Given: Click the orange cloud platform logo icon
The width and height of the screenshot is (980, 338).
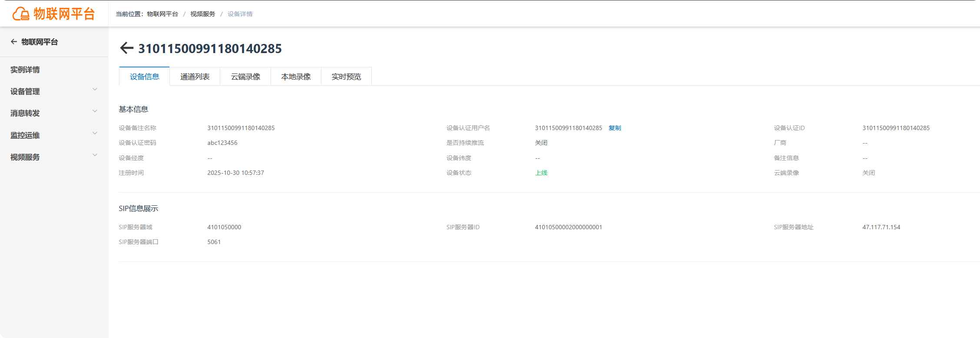Looking at the screenshot, I should point(20,14).
